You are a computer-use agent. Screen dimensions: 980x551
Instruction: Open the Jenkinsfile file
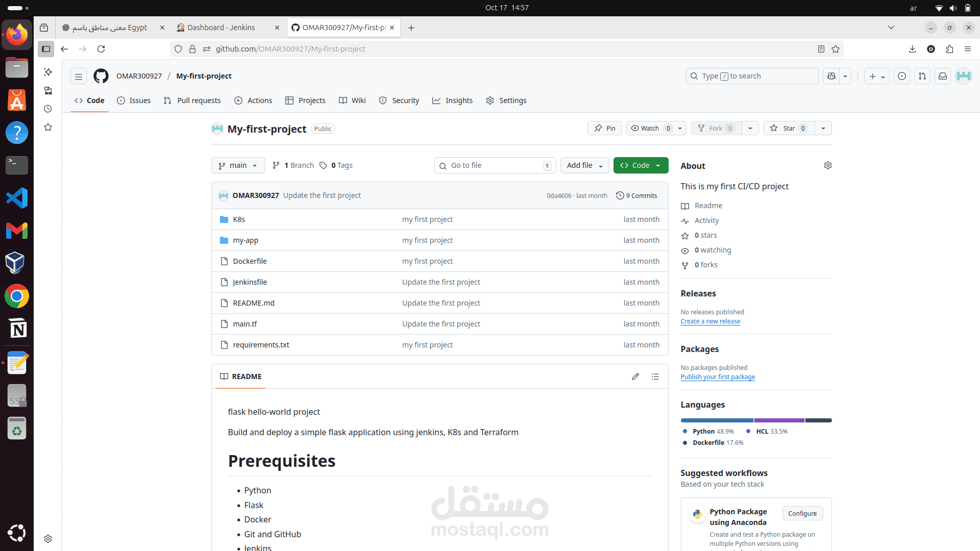point(250,282)
